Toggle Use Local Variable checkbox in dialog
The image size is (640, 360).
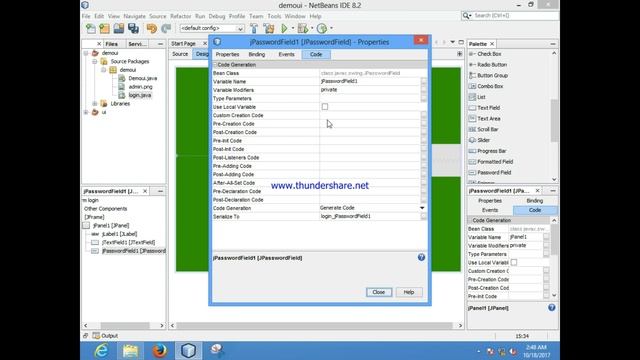pyautogui.click(x=325, y=107)
